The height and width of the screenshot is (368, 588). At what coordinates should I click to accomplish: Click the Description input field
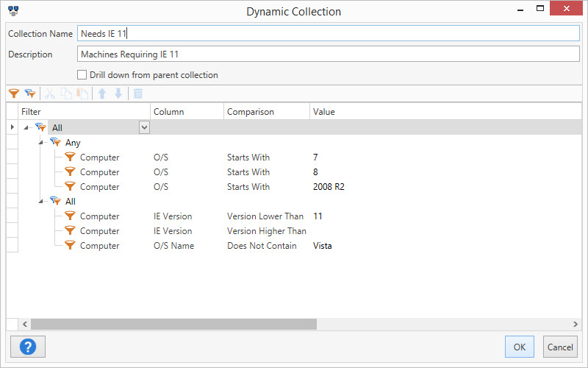[329, 54]
